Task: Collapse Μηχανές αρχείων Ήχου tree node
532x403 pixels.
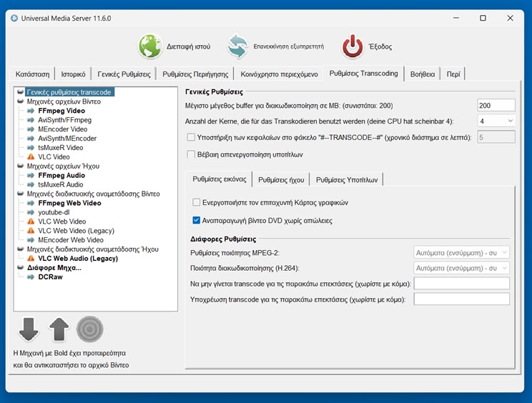Action: 20,166
